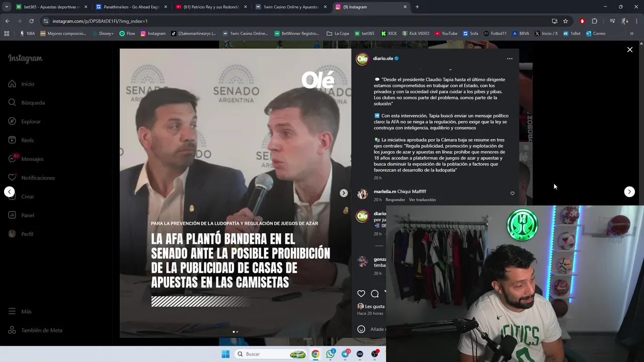Show next image in the carousel

(344, 193)
